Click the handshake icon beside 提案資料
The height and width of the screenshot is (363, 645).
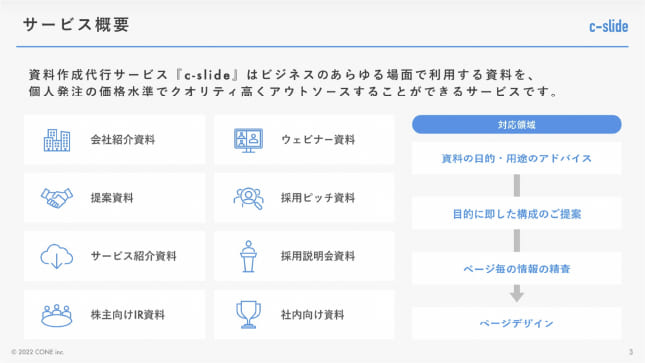point(57,198)
